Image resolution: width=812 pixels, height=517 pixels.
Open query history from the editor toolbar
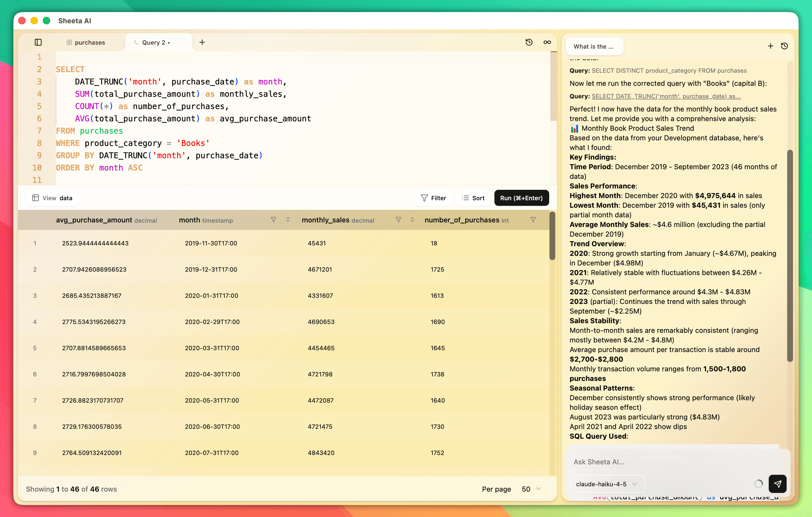[x=529, y=42]
